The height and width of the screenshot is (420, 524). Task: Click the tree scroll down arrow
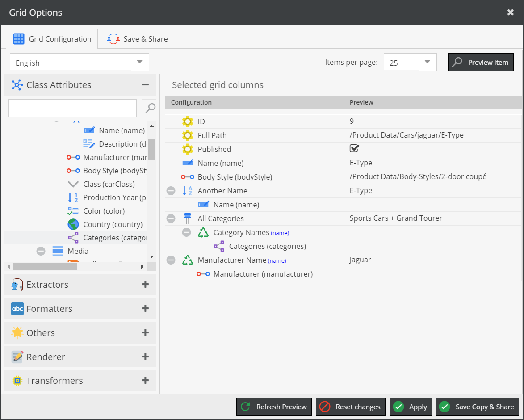[x=152, y=256]
